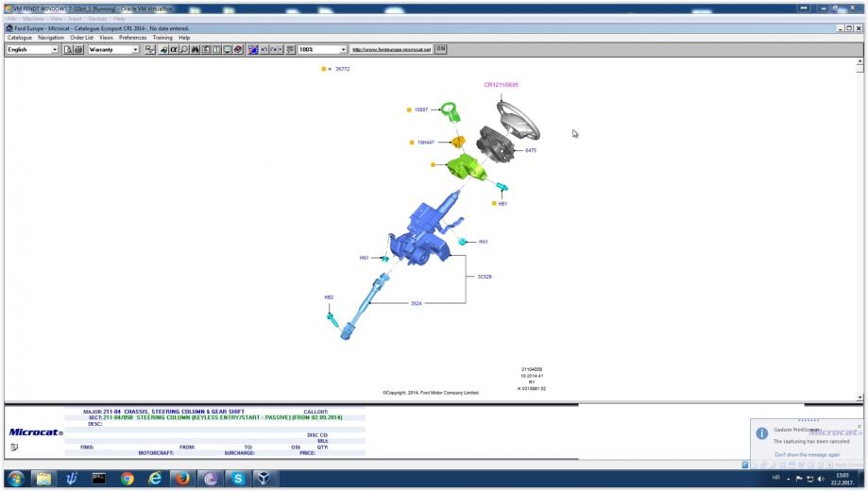Click the alpha symbol toolbar icon
Viewport: 868px width, 491px height.
coord(174,50)
